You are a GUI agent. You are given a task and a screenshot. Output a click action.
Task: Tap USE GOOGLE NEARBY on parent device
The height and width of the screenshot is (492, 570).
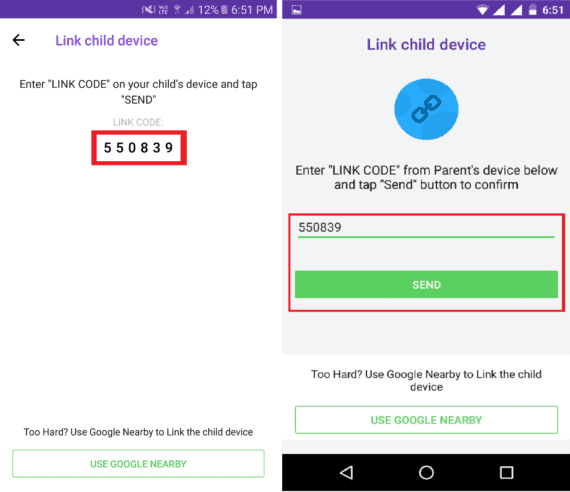[138, 464]
